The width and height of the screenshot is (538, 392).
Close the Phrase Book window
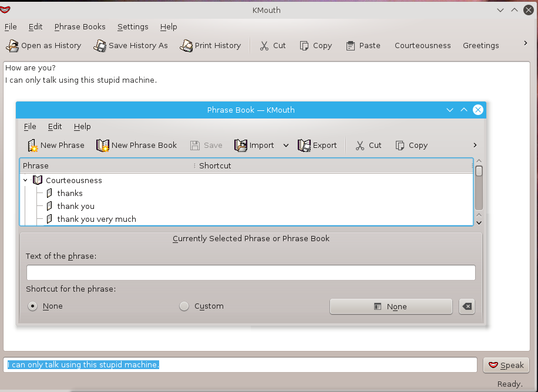pyautogui.click(x=478, y=110)
